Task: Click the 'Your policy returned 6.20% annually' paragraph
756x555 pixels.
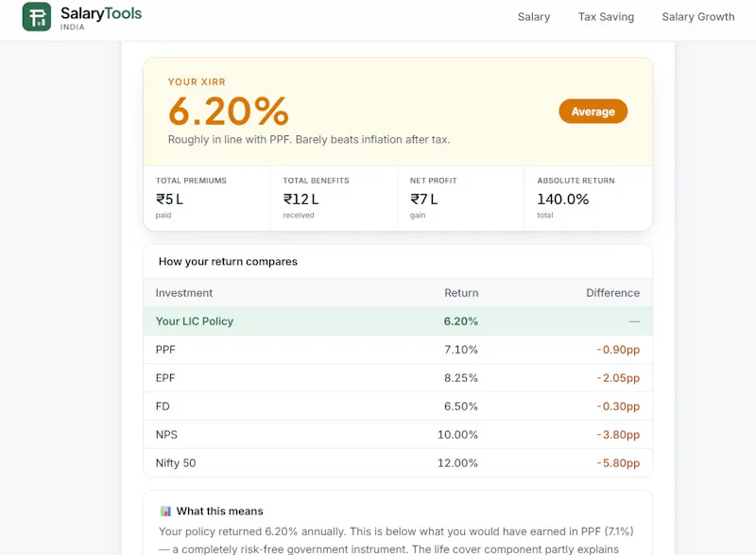Action: tap(396, 541)
